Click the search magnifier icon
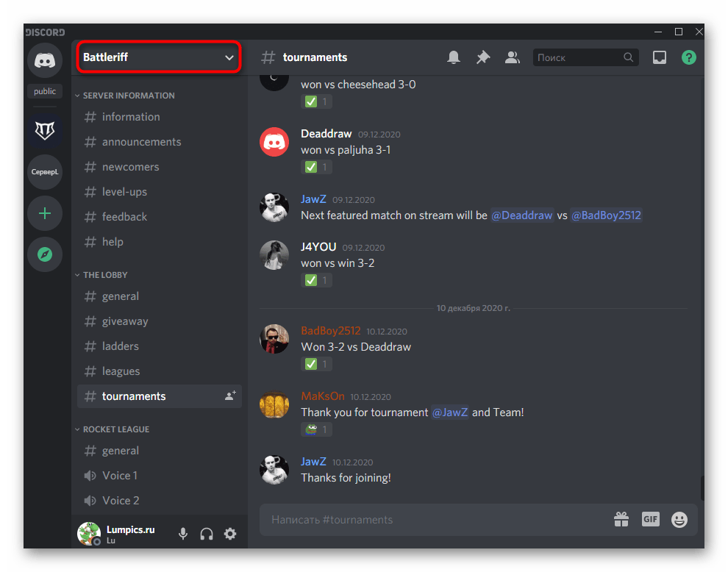728x572 pixels. [628, 57]
